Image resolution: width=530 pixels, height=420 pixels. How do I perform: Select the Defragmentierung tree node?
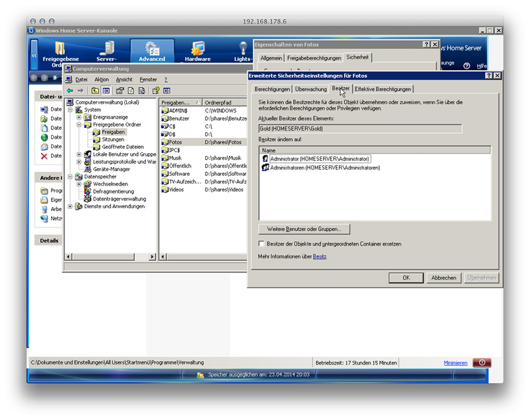(x=113, y=191)
